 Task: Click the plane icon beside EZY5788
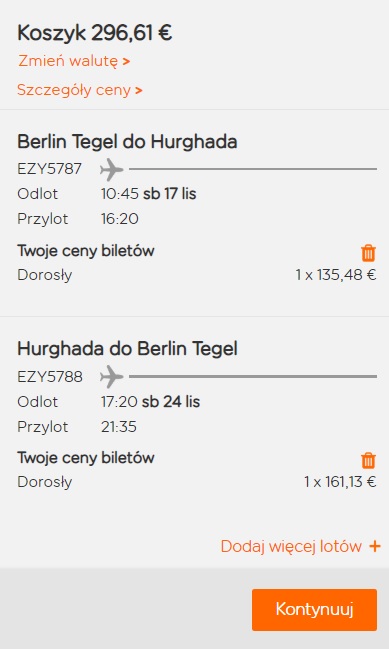112,377
